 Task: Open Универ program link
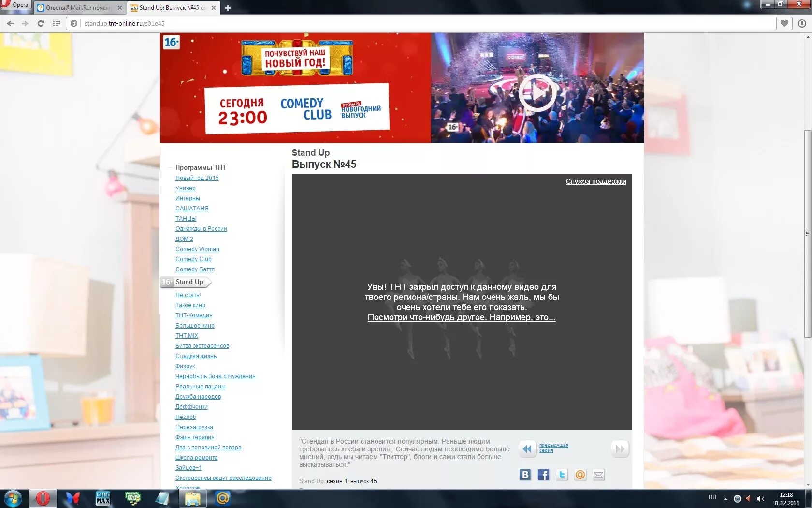186,188
